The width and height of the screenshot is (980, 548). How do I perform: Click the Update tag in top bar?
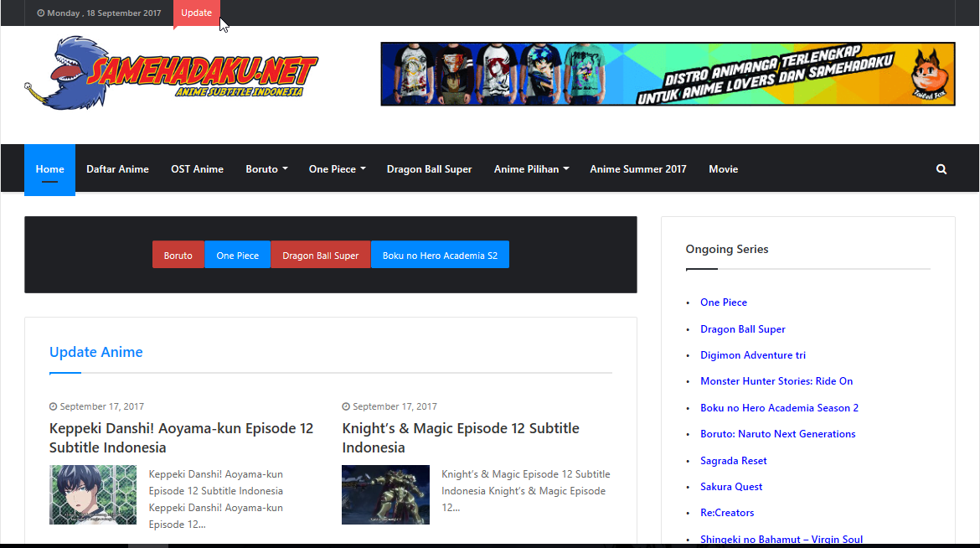[196, 13]
